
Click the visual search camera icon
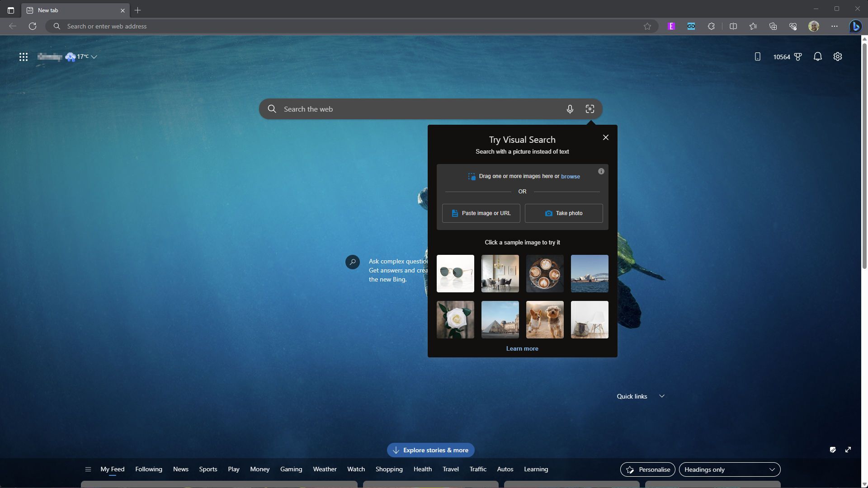(x=590, y=109)
